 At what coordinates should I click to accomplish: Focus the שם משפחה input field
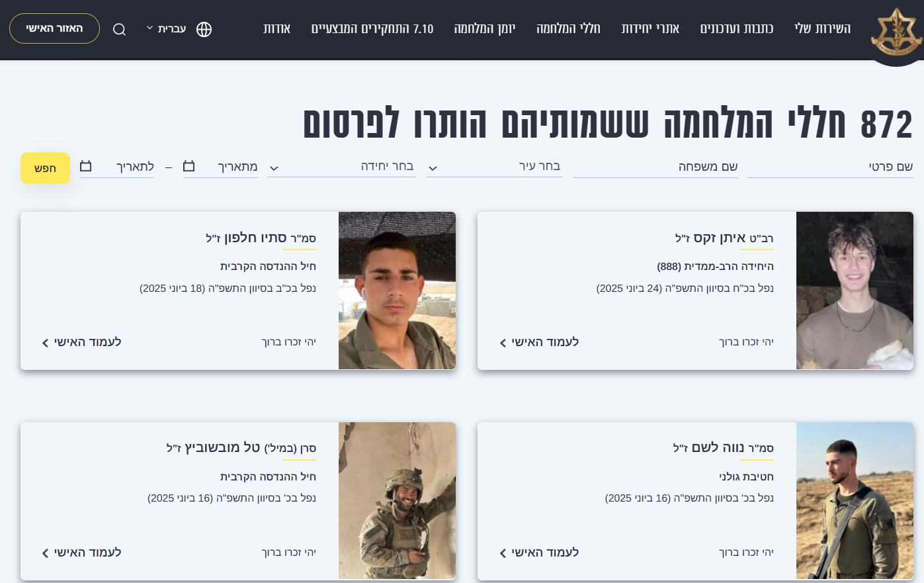655,167
